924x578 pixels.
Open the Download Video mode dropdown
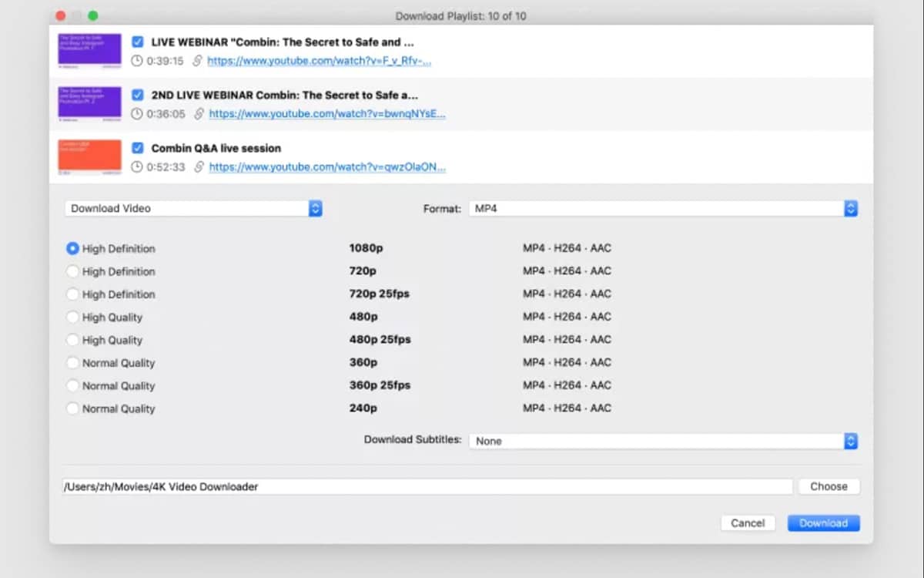316,208
